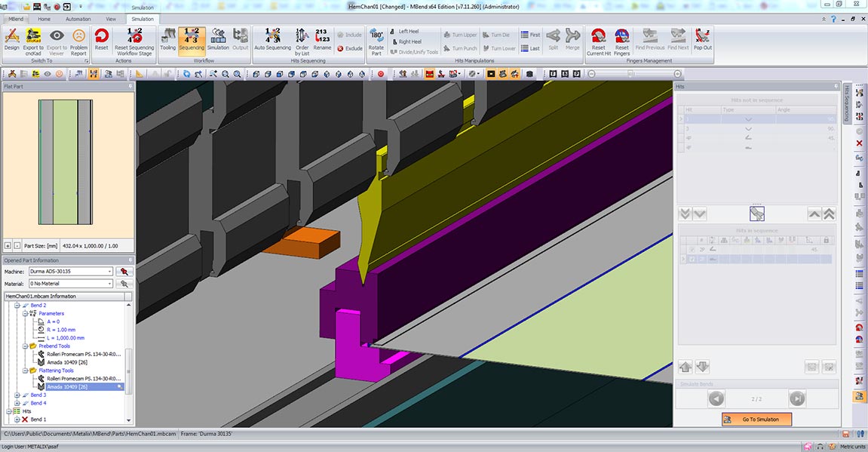Collapse the Bend 2 tree node
Image resolution: width=868 pixels, height=452 pixels.
[x=17, y=306]
